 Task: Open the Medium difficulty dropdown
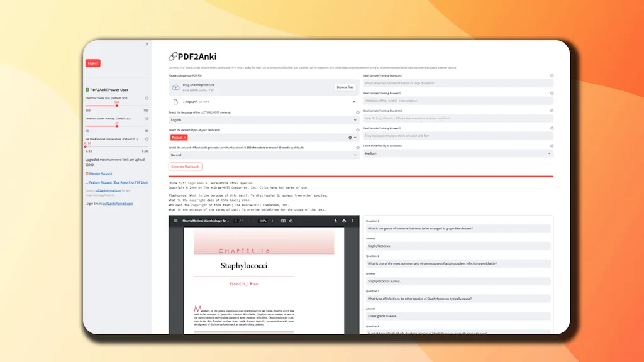(458, 153)
